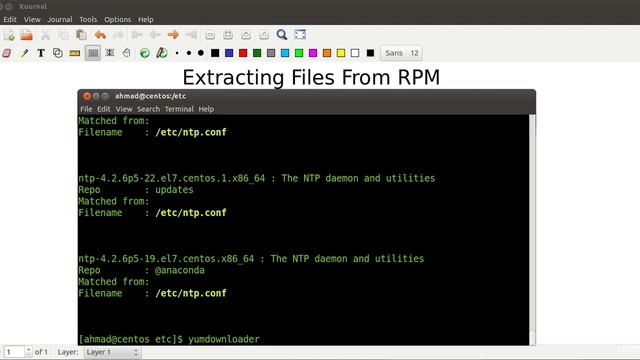Click the ntp-4.2.6p5-22.el7.centos.1.x86_64 package line
Screen dimensions: 640x360
pyautogui.click(x=257, y=178)
